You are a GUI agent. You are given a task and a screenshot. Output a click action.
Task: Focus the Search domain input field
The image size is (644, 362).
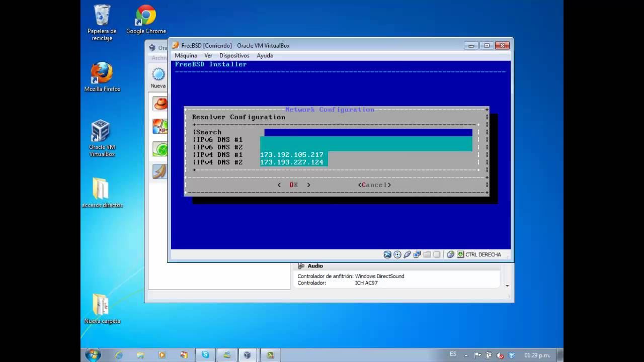368,132
